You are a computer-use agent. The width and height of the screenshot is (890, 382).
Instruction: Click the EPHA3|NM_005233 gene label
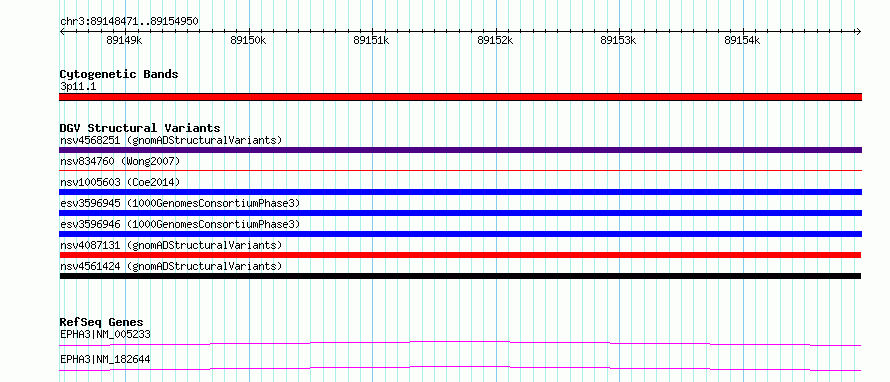(x=105, y=335)
